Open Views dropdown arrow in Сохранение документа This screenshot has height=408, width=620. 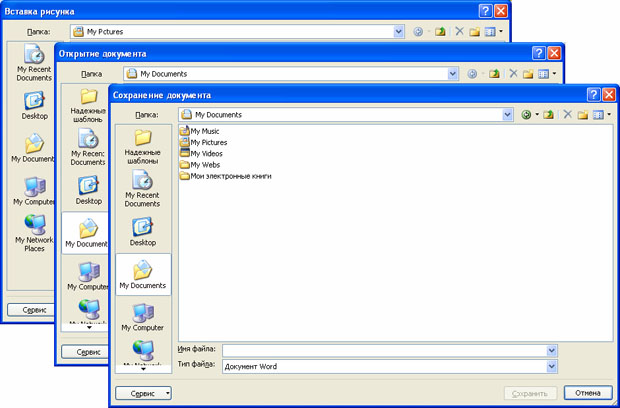click(609, 115)
